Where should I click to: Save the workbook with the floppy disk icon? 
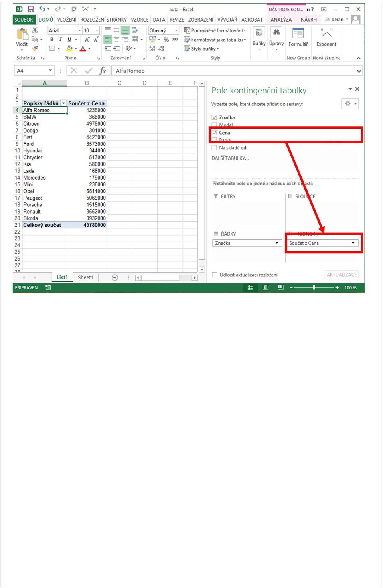coord(31,9)
